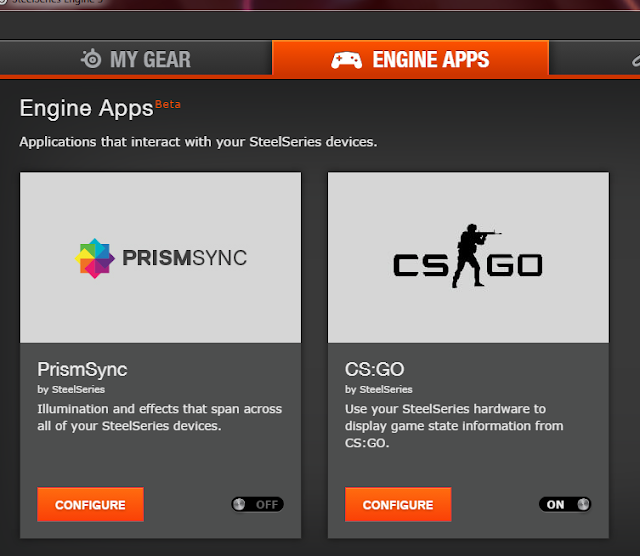
Task: Click the PrismSync app title text
Action: [x=82, y=370]
